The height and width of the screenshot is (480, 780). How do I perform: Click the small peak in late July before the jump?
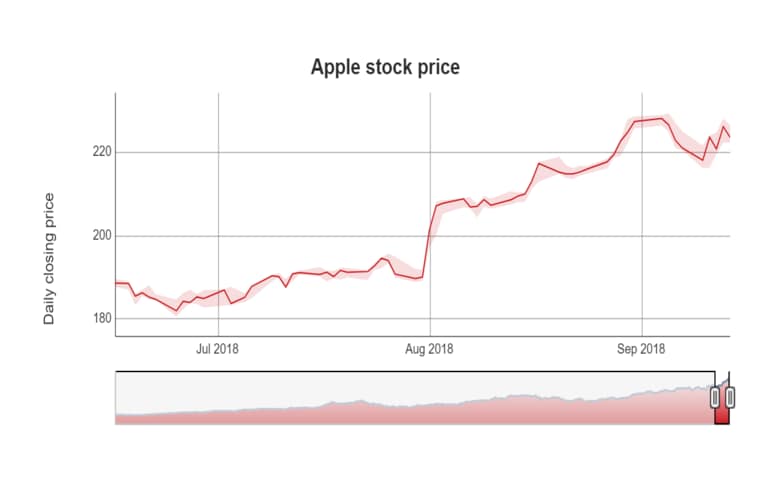click(380, 258)
